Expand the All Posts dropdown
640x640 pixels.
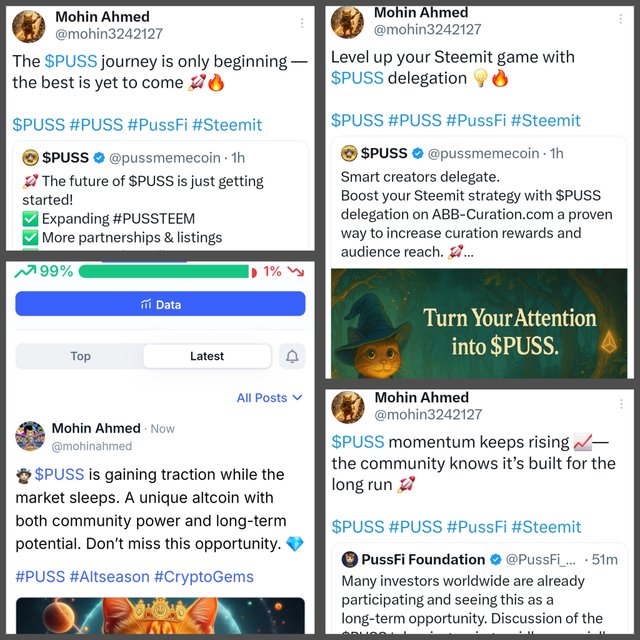(269, 398)
